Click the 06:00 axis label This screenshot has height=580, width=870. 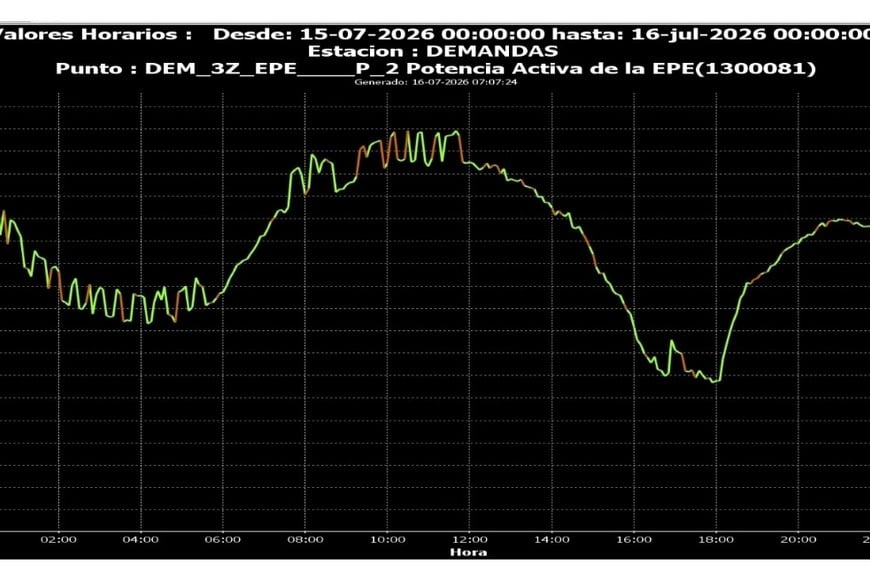click(222, 539)
